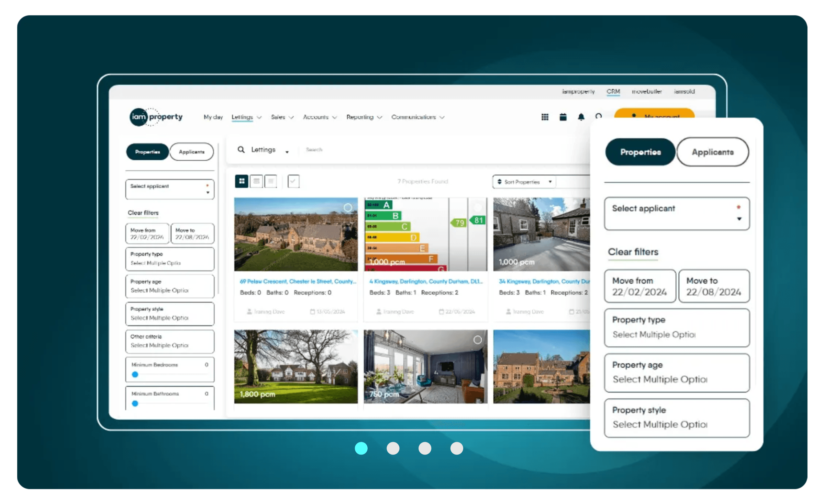Adjust the Minimum Bathrooms slider handle

(135, 403)
